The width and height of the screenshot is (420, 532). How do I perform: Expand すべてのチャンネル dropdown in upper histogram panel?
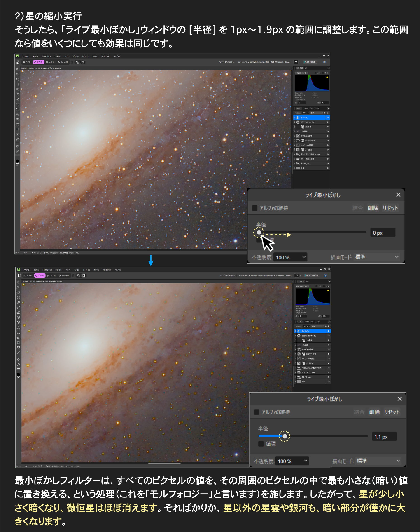302,73
